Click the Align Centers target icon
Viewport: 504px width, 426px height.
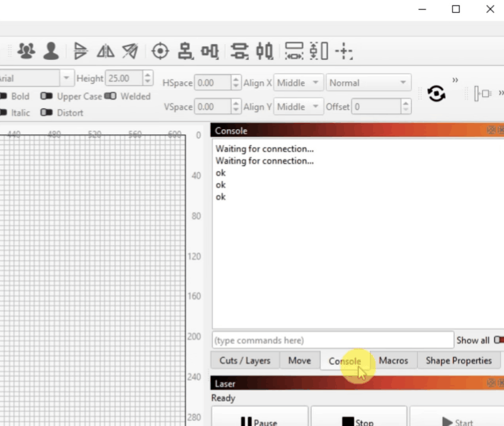click(x=161, y=51)
